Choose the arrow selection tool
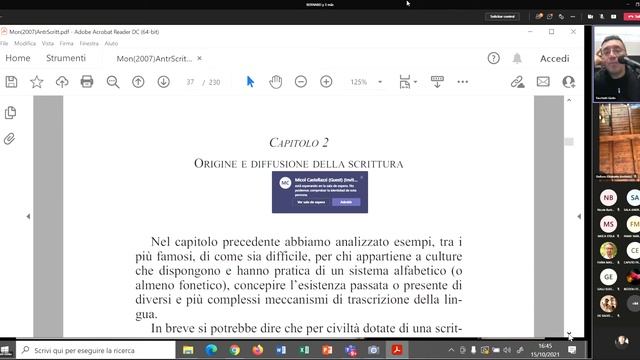The image size is (640, 360). pyautogui.click(x=250, y=82)
